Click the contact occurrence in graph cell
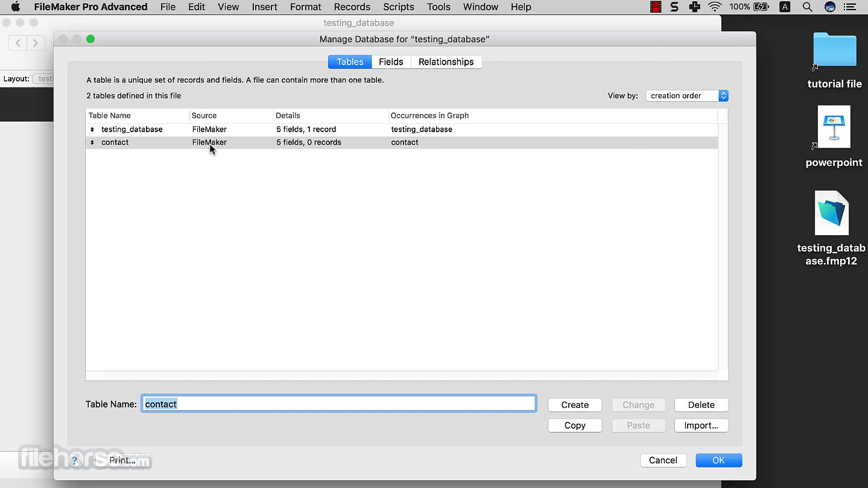Viewport: 868px width, 488px height. pyautogui.click(x=405, y=143)
